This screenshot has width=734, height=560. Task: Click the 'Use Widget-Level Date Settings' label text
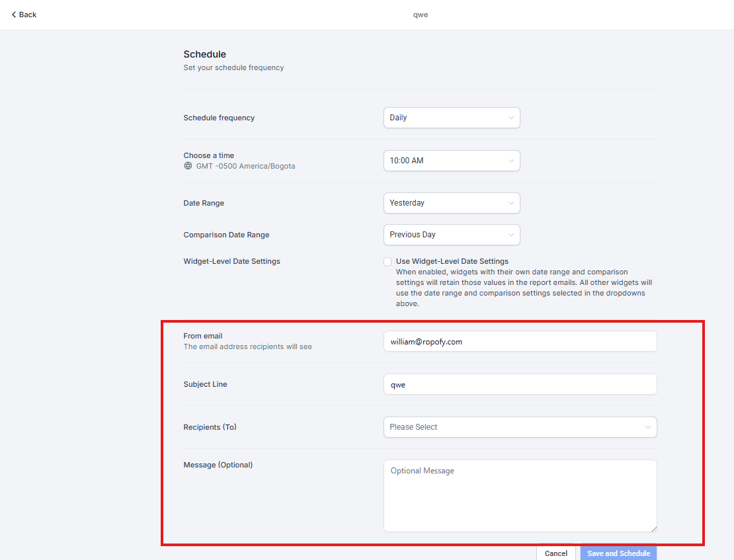[452, 261]
